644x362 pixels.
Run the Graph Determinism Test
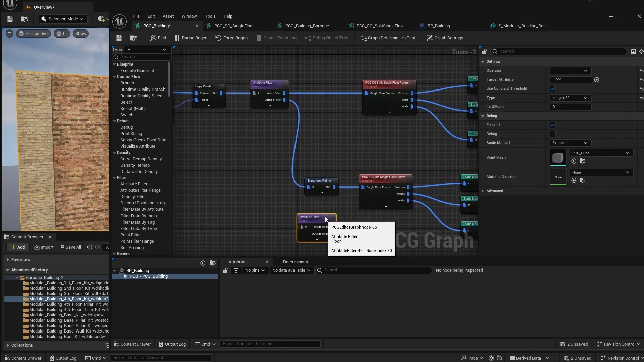click(x=388, y=38)
